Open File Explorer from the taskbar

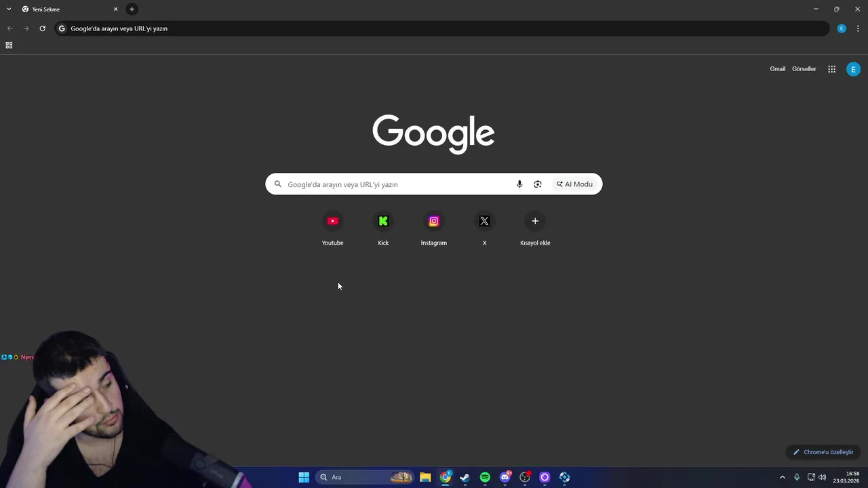[425, 477]
